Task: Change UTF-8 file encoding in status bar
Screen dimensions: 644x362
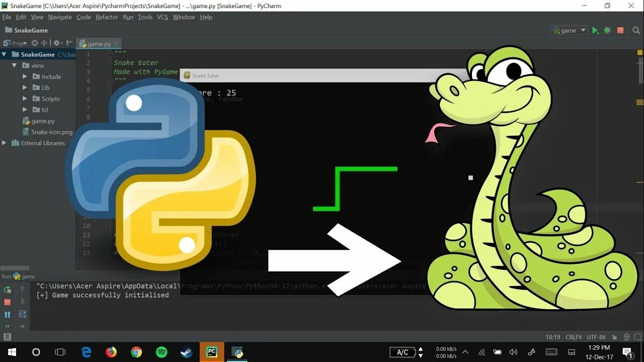Action: pyautogui.click(x=596, y=337)
